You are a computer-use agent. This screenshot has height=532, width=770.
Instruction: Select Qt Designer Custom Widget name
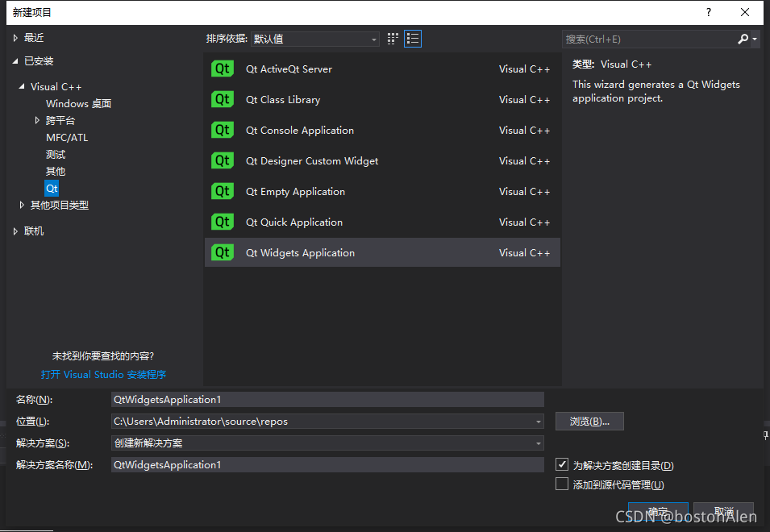tap(312, 161)
